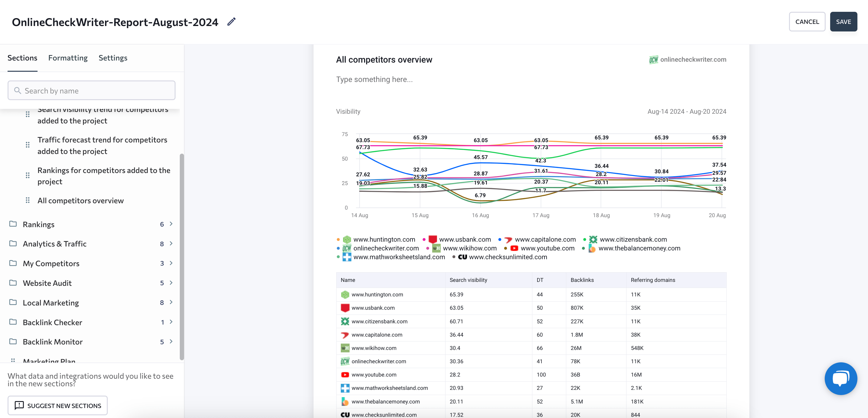
Task: Expand the Backlink Monitor chevron
Action: pos(171,341)
